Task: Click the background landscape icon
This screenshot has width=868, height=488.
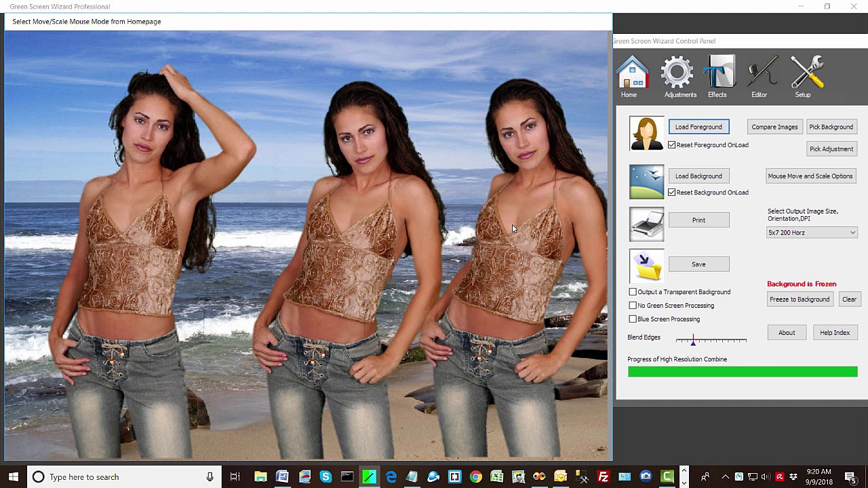Action: [x=646, y=182]
